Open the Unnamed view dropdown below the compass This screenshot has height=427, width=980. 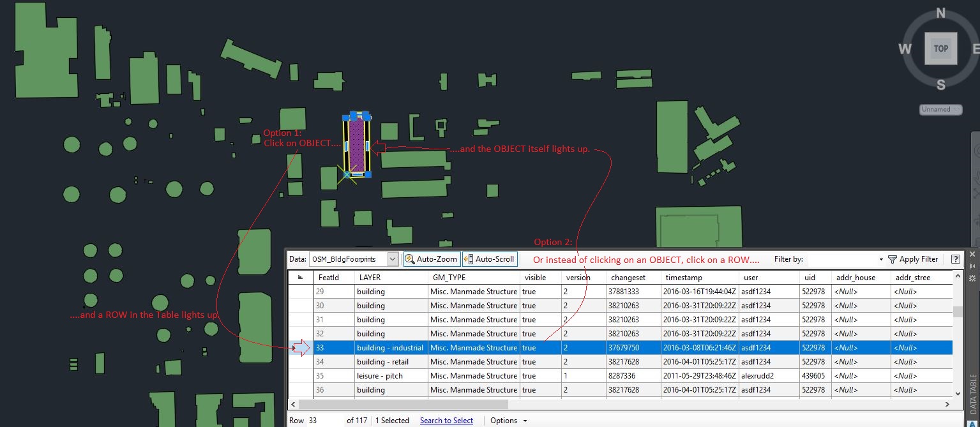click(x=940, y=109)
